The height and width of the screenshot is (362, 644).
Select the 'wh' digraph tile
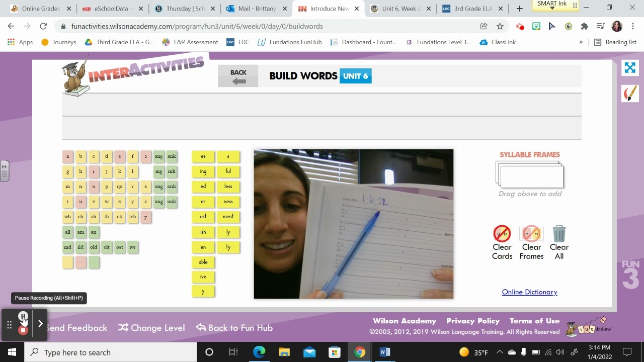coord(68,217)
